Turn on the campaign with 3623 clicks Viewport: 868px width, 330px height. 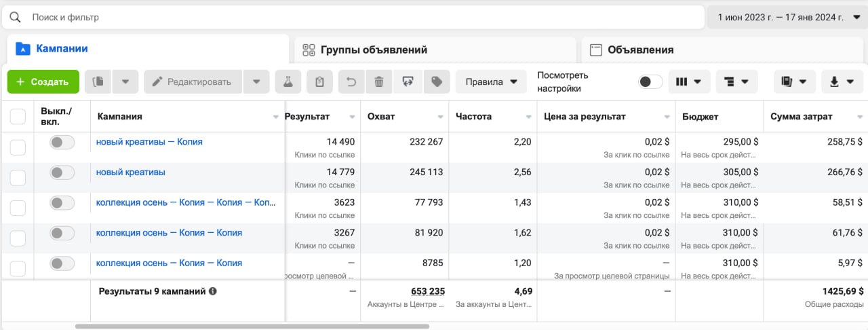62,202
